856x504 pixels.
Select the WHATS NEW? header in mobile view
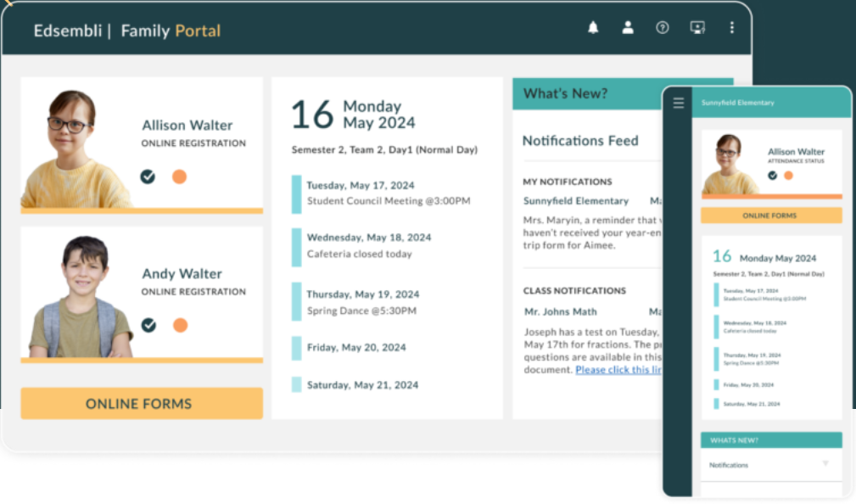[x=771, y=440]
